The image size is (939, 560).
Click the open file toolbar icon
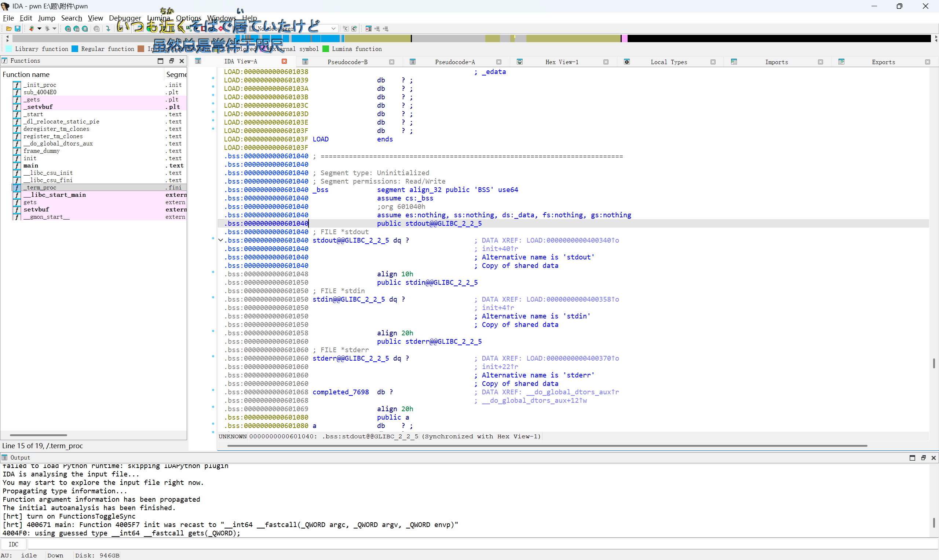tap(9, 29)
